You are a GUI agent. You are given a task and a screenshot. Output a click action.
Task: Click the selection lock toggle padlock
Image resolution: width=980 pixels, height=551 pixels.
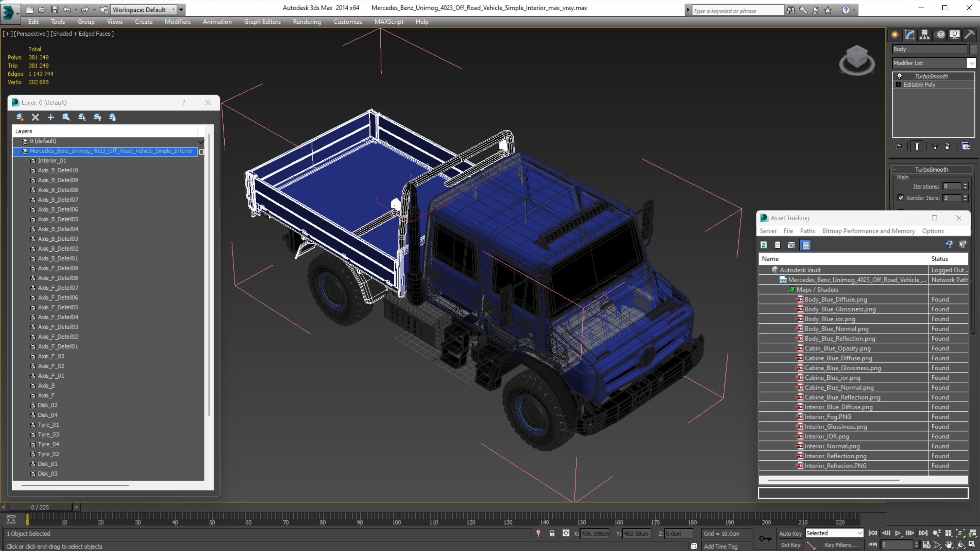click(552, 533)
